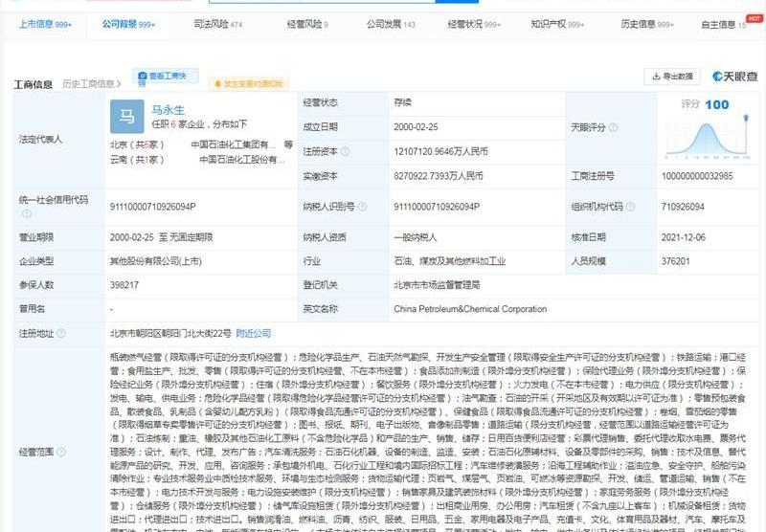The image size is (766, 532).
Task: Click the 附近公司 link
Action: pyautogui.click(x=253, y=333)
